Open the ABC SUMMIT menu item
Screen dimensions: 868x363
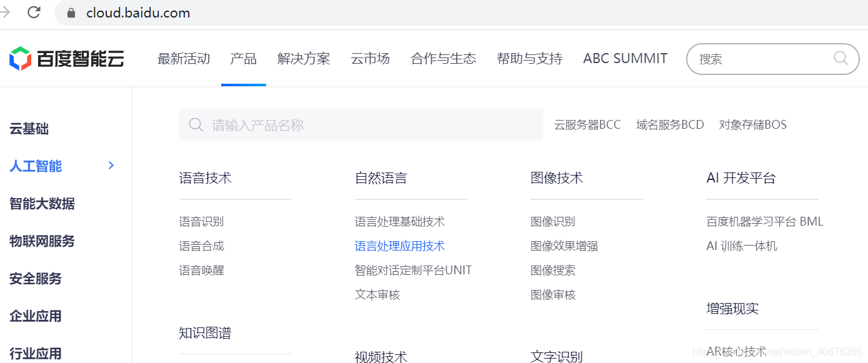625,59
